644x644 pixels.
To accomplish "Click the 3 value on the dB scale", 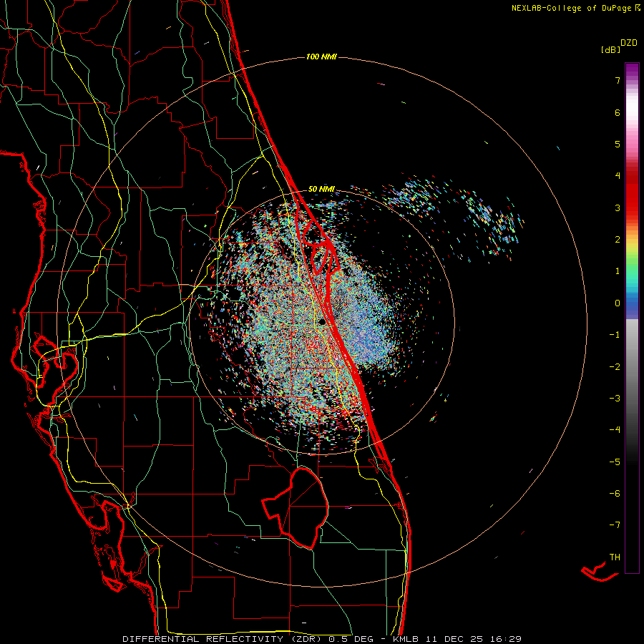I will pyautogui.click(x=618, y=208).
